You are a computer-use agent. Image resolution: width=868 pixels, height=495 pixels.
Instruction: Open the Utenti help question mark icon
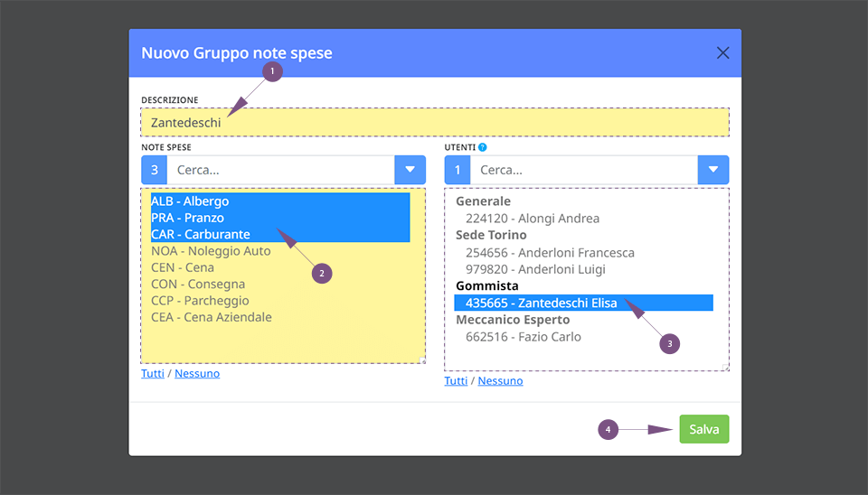tap(482, 147)
